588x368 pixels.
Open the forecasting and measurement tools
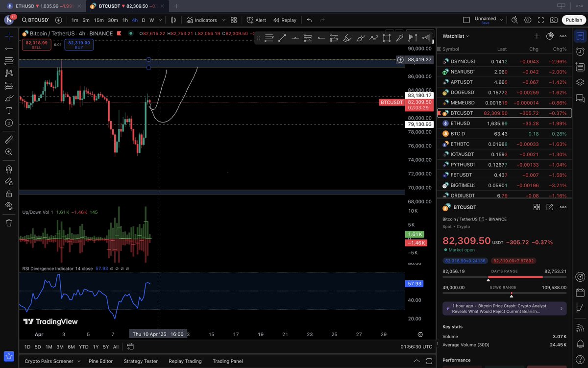[9, 86]
